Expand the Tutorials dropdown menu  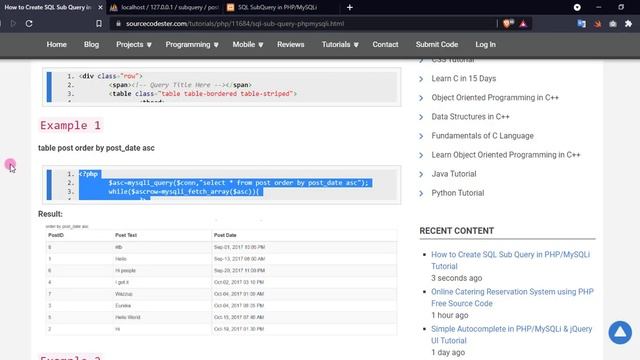pyautogui.click(x=340, y=44)
